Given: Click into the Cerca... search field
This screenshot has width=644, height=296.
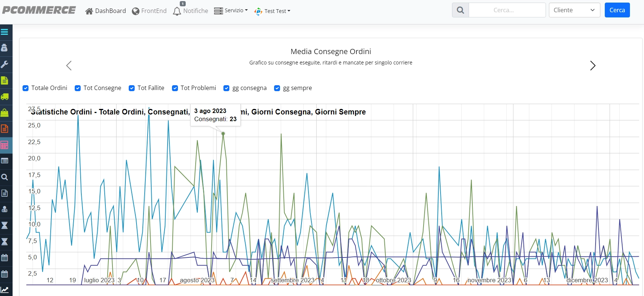Looking at the screenshot, I should point(507,10).
